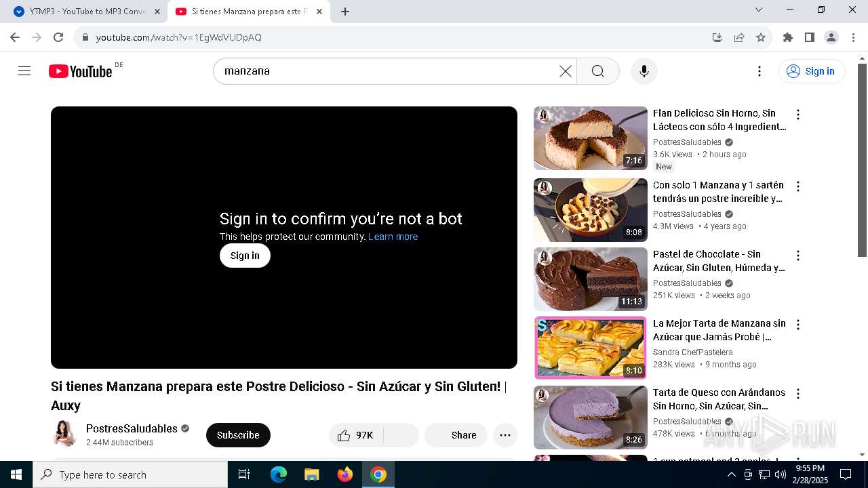Open a new browser tab
868x488 pixels.
point(345,12)
